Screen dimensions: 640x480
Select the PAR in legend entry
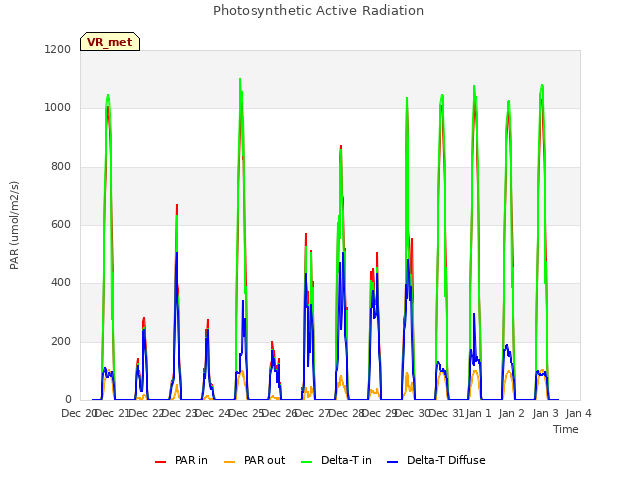pyautogui.click(x=181, y=460)
